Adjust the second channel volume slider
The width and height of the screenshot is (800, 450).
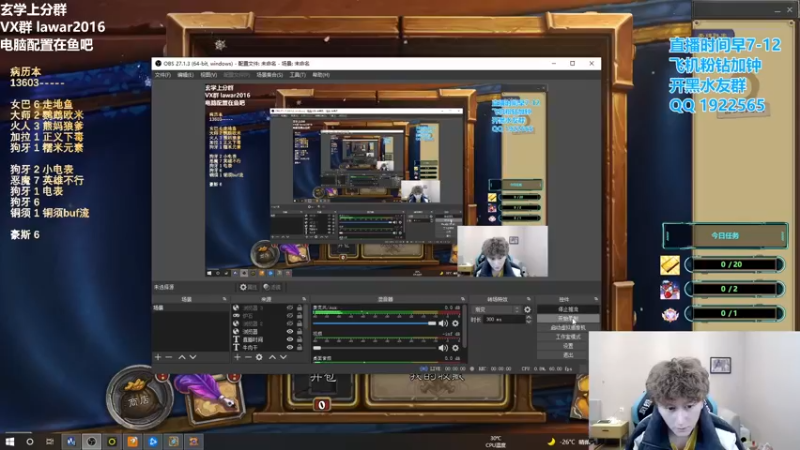pyautogui.click(x=374, y=348)
